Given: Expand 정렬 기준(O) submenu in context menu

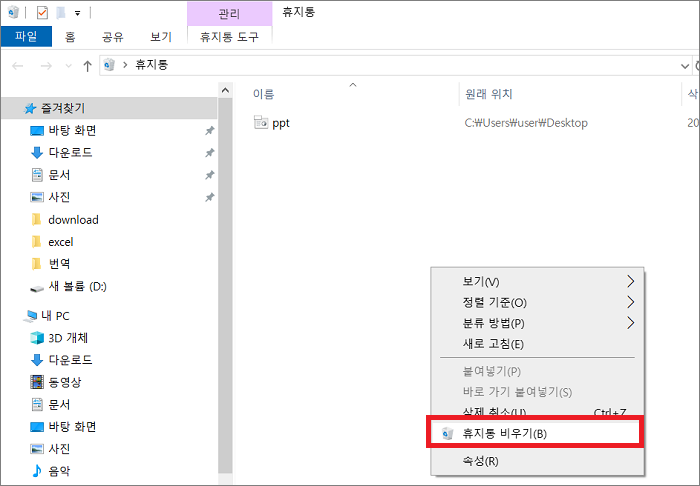Looking at the screenshot, I should click(x=537, y=303).
